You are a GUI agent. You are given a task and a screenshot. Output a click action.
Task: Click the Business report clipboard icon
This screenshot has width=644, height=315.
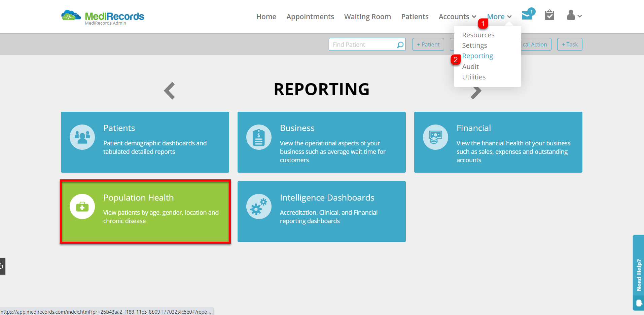click(x=259, y=137)
